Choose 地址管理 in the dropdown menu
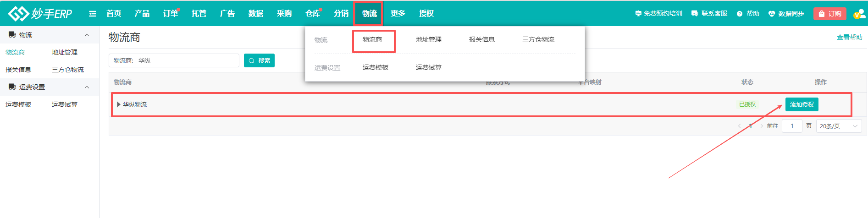The image size is (868, 218). 429,39
